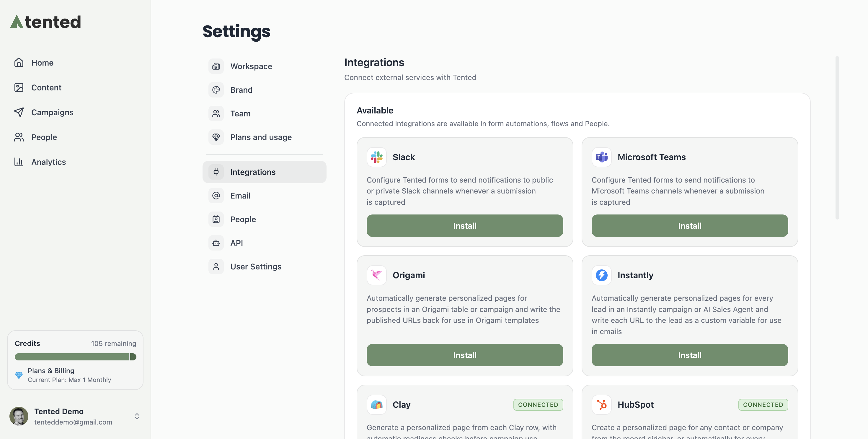Click the HubSpot logo icon

601,405
